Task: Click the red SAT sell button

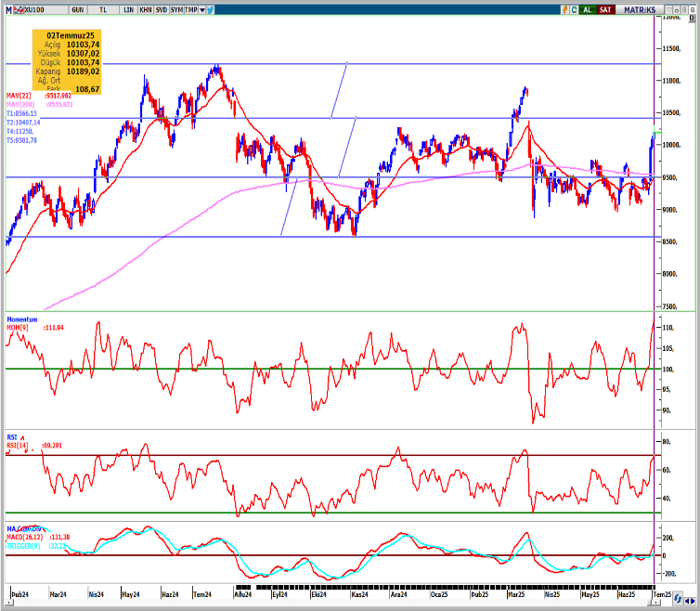Action: [x=606, y=10]
